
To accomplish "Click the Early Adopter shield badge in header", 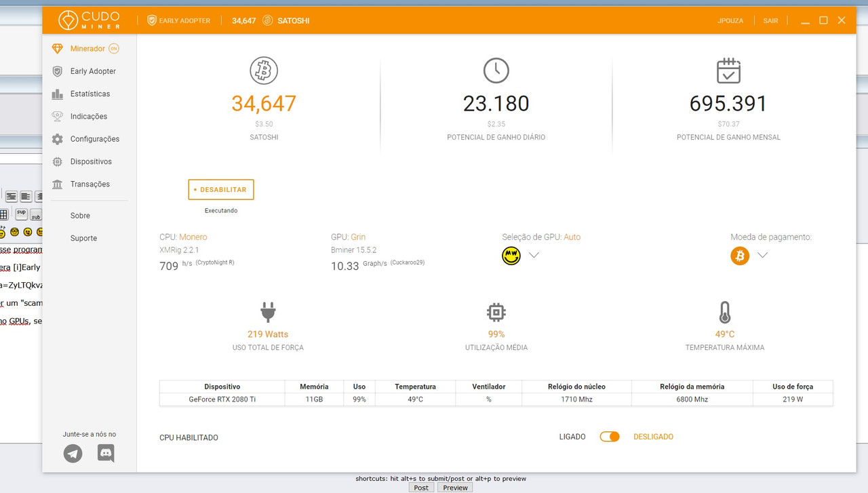I will pos(152,20).
